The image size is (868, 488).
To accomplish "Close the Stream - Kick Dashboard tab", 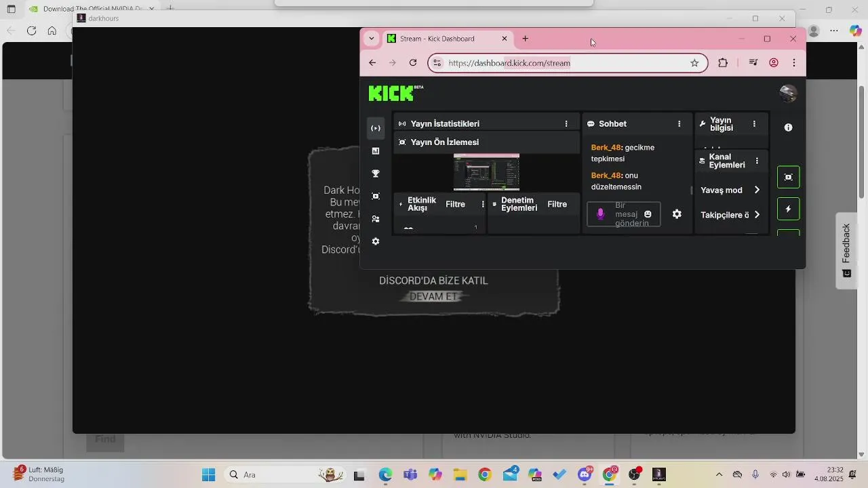I will (505, 39).
